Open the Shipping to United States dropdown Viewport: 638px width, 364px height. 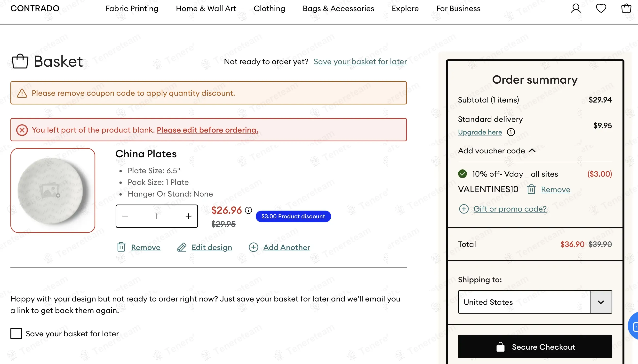pos(535,302)
